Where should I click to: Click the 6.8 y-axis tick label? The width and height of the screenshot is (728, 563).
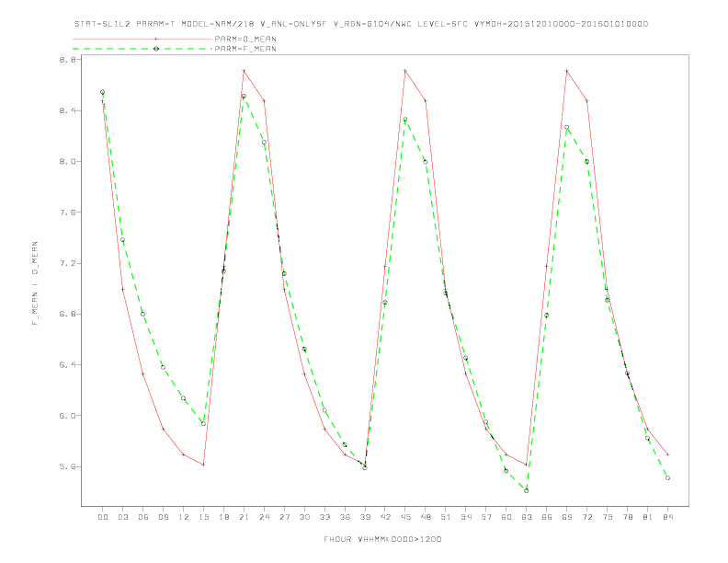click(67, 314)
